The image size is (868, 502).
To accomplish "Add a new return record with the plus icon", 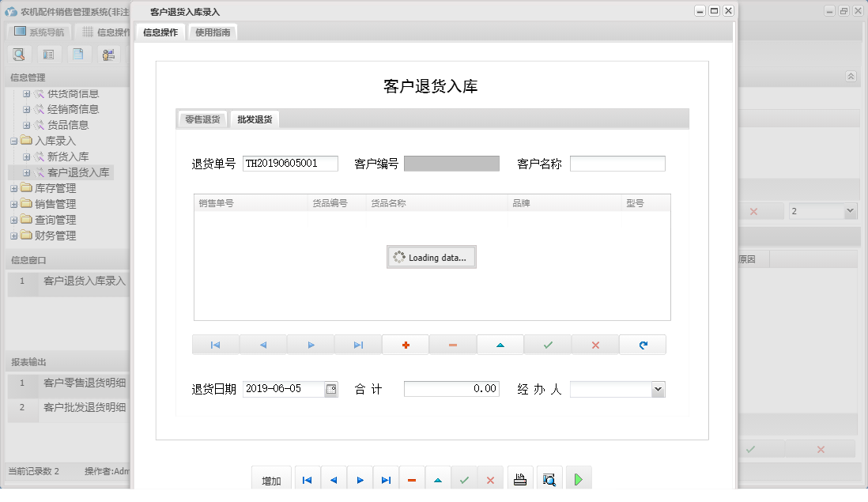I will coord(406,344).
